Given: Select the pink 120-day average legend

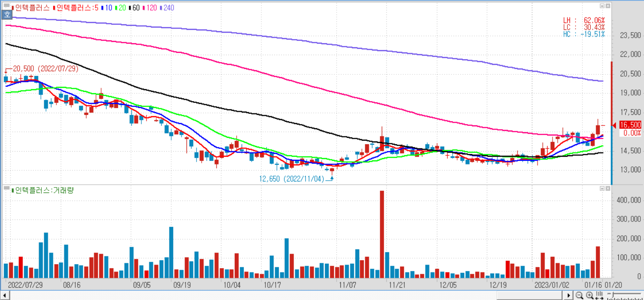Looking at the screenshot, I should (x=151, y=8).
